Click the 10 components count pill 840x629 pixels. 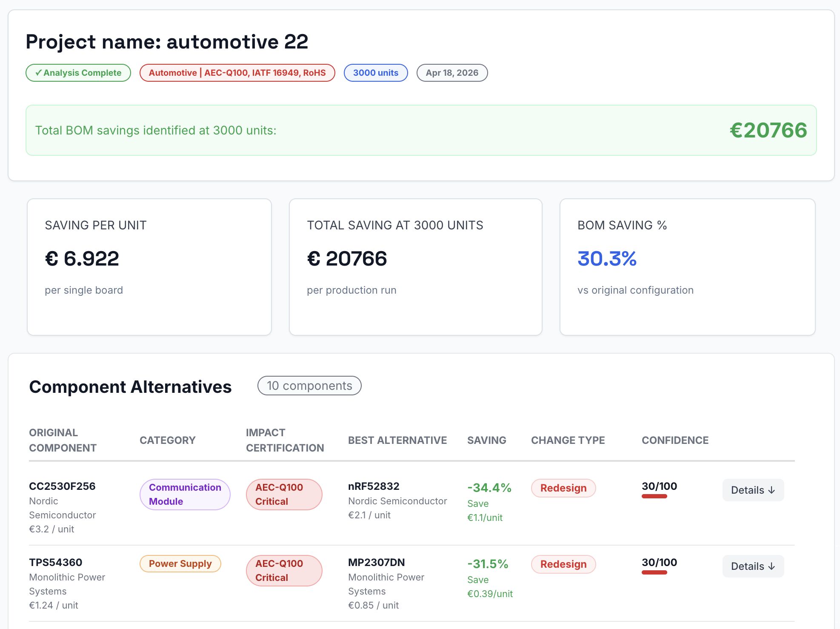(x=309, y=386)
